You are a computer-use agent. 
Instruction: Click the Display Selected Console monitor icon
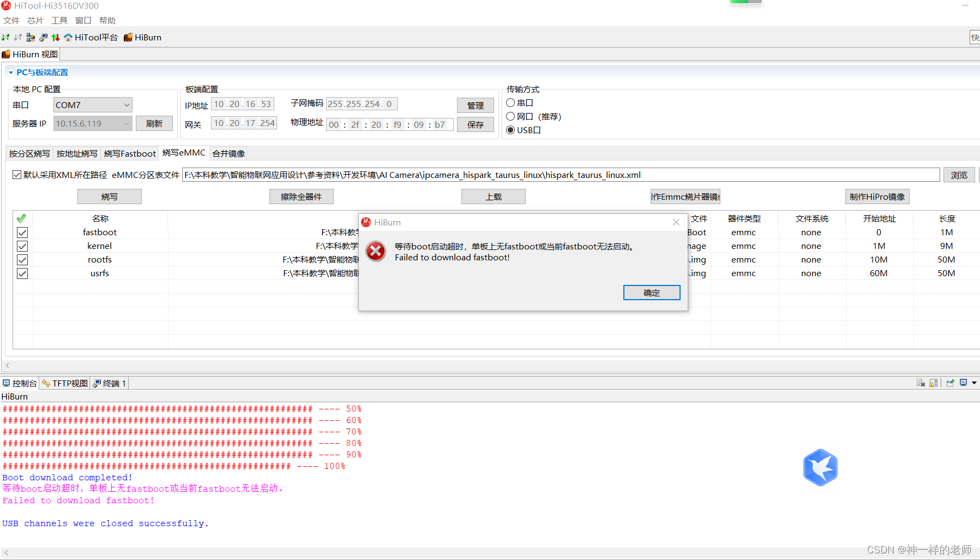coord(964,383)
